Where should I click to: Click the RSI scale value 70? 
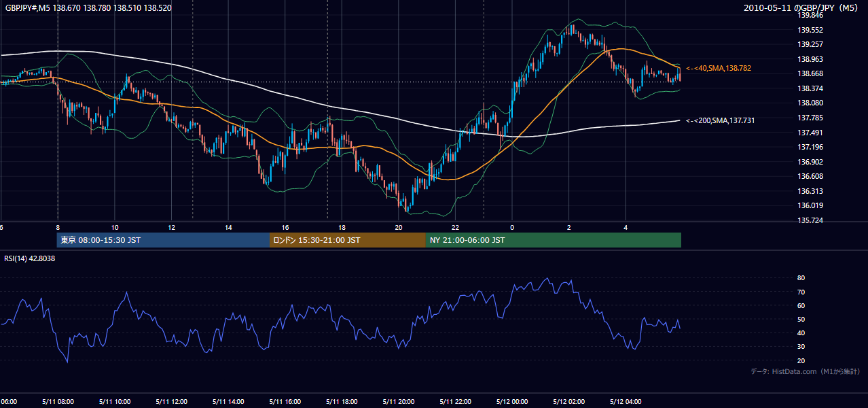(x=801, y=292)
